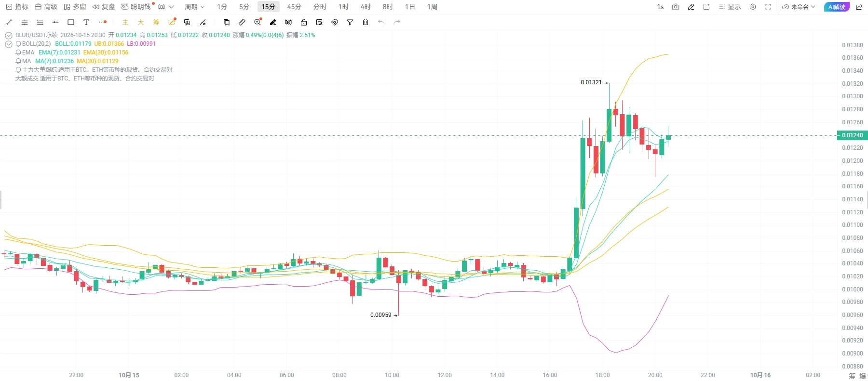This screenshot has height=381, width=868.
Task: Select the horizontal line segment tool
Action: pos(55,22)
